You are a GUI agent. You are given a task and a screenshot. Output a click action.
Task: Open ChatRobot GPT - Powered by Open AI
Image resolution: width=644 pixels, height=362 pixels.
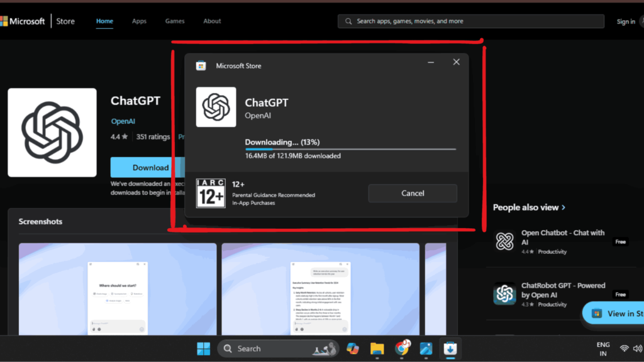(x=563, y=290)
